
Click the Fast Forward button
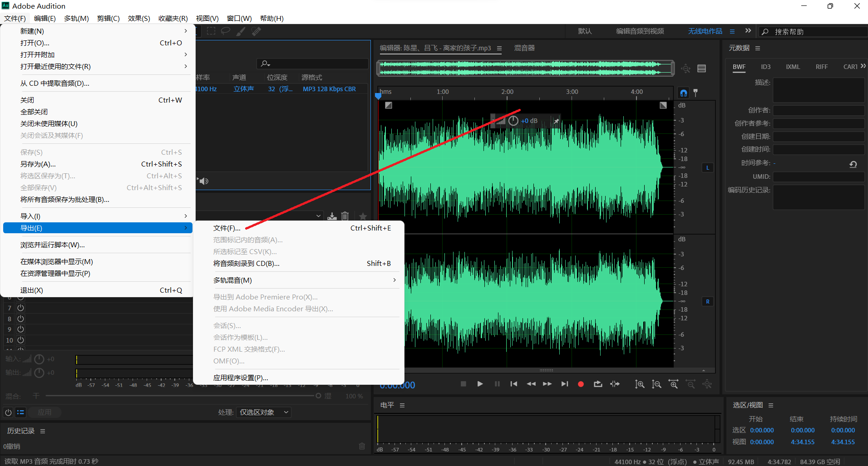pyautogui.click(x=547, y=384)
